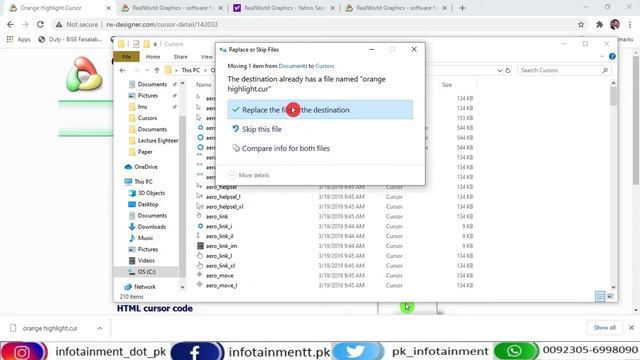Viewport: 640px width, 360px height.
Task: Sort files by Name column
Action: [204, 84]
